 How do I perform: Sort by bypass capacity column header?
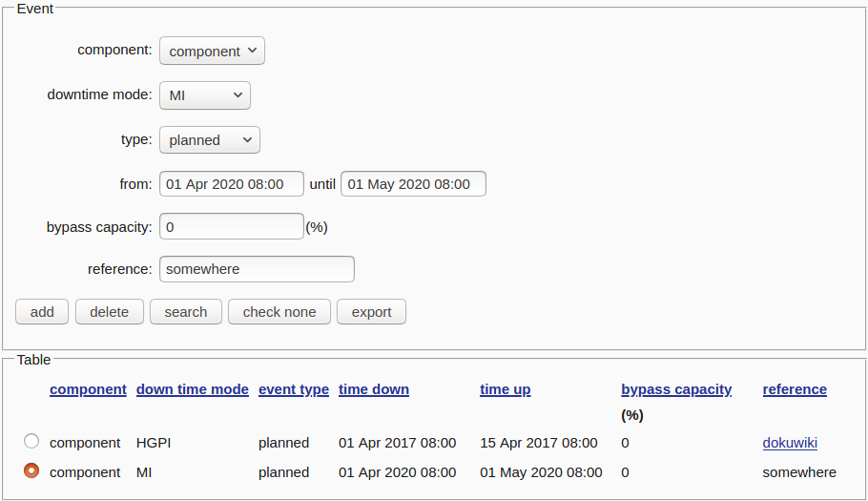click(x=676, y=389)
